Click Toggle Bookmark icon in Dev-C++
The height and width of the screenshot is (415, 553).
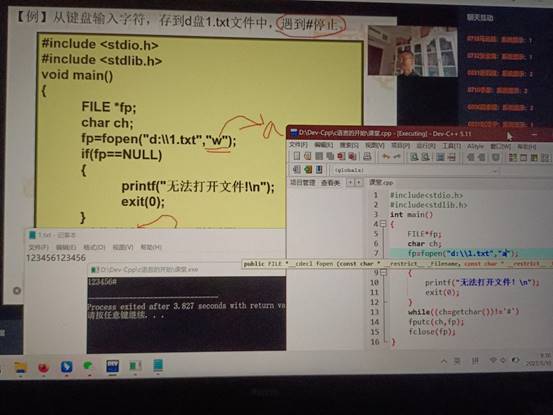tap(308, 170)
